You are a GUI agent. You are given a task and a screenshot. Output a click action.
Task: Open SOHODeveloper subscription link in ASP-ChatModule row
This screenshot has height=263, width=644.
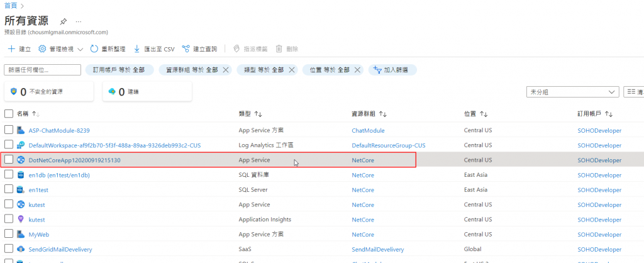click(x=599, y=130)
